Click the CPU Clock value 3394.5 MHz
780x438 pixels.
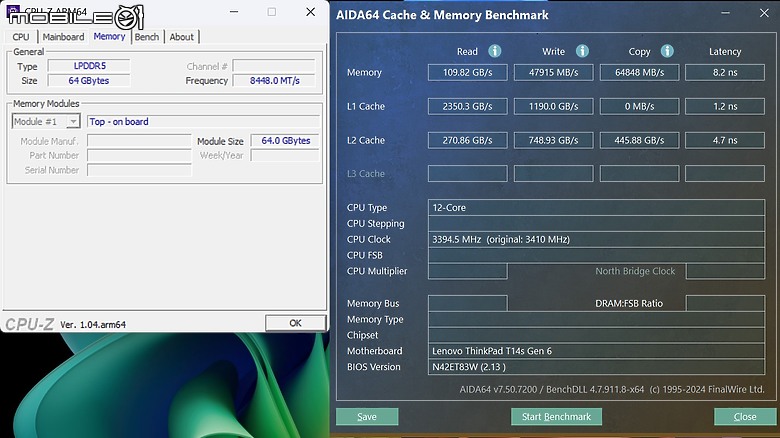click(596, 239)
